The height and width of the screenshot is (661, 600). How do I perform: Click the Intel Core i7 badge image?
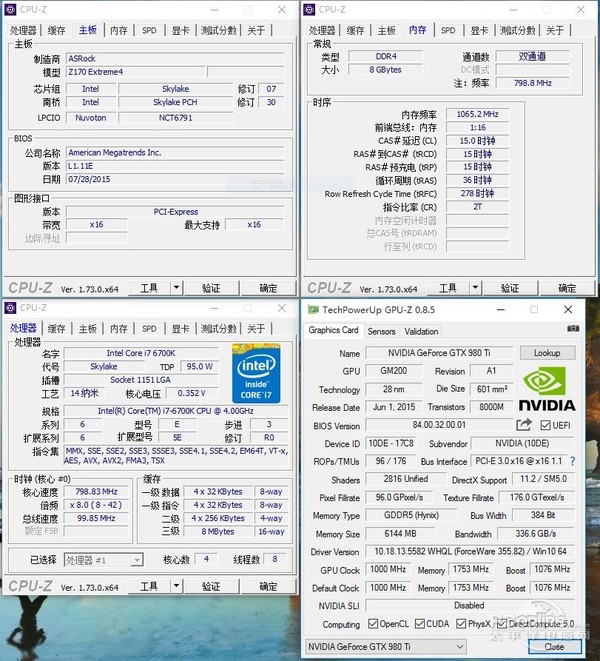[256, 373]
